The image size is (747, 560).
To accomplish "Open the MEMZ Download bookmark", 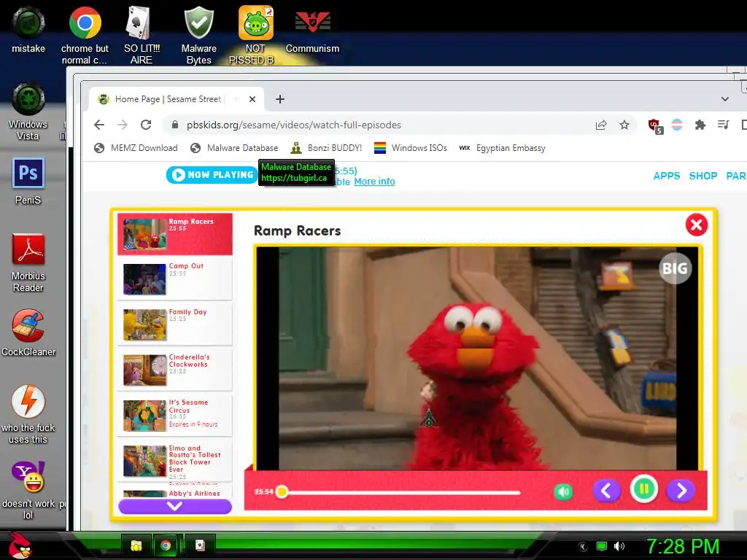I will 136,148.
